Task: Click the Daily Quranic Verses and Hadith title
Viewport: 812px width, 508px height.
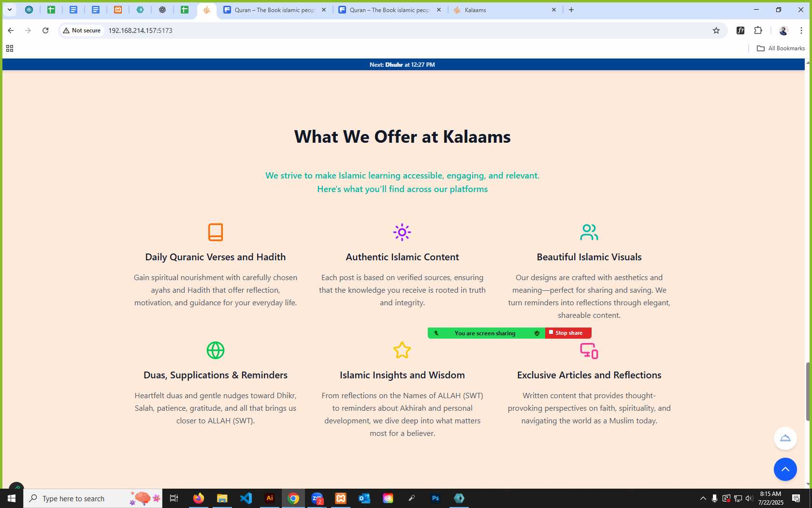Action: [x=216, y=257]
